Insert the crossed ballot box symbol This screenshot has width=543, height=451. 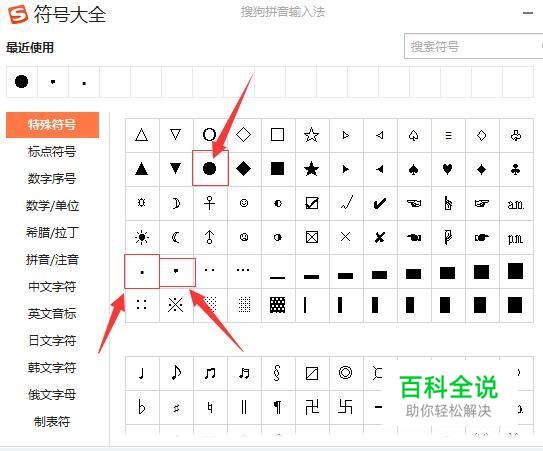311,237
